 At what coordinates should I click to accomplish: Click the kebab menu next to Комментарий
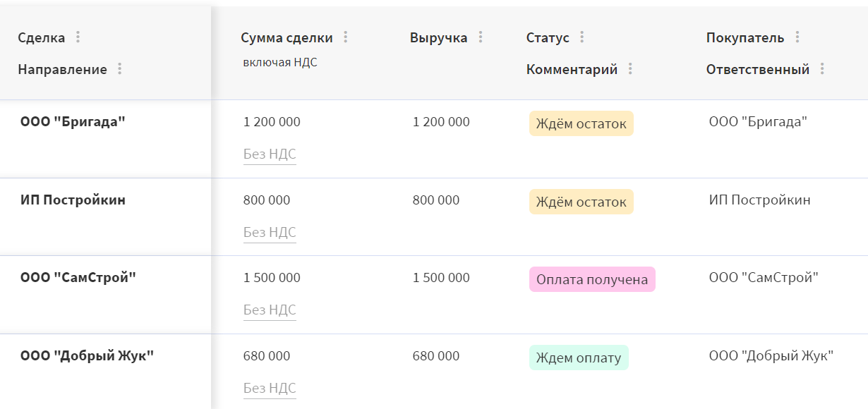pyautogui.click(x=630, y=69)
